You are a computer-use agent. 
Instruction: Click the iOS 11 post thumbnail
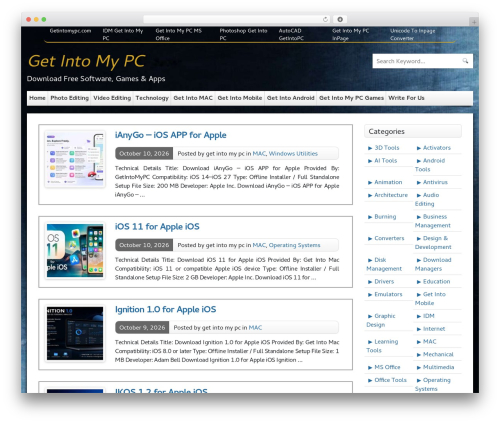coord(75,251)
